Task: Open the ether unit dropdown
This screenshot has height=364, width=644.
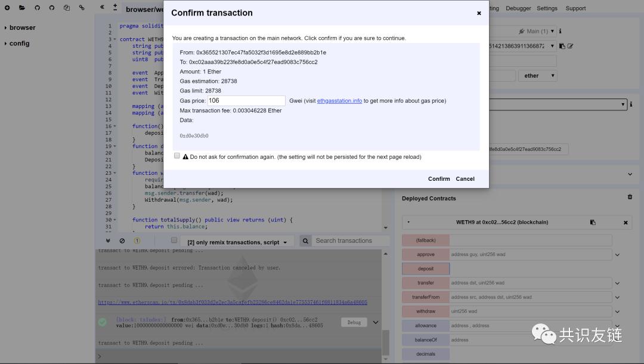Action: (538, 76)
